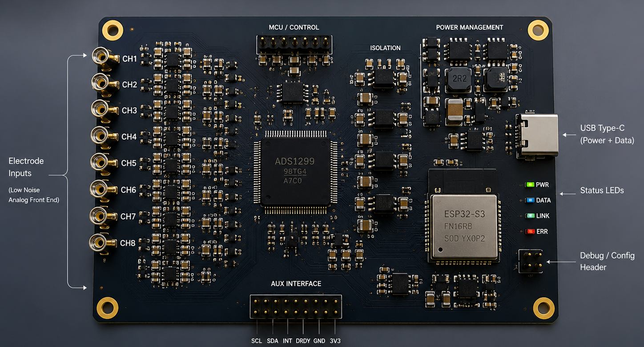Click the "CH1" channel label text
644x347 pixels.
[130, 59]
